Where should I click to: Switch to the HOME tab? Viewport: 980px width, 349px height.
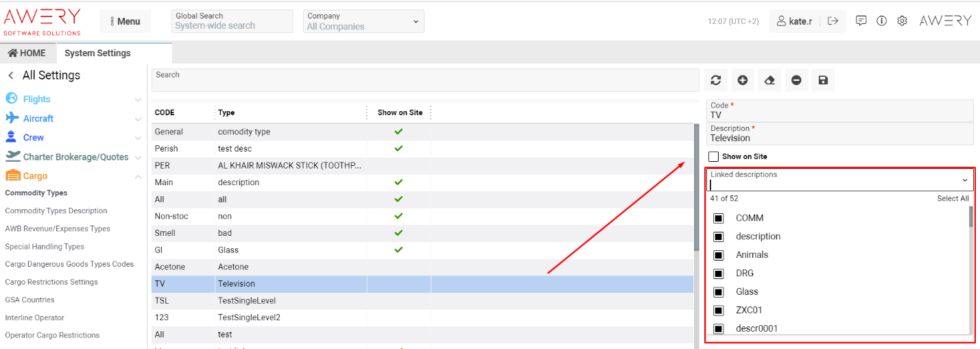point(27,53)
